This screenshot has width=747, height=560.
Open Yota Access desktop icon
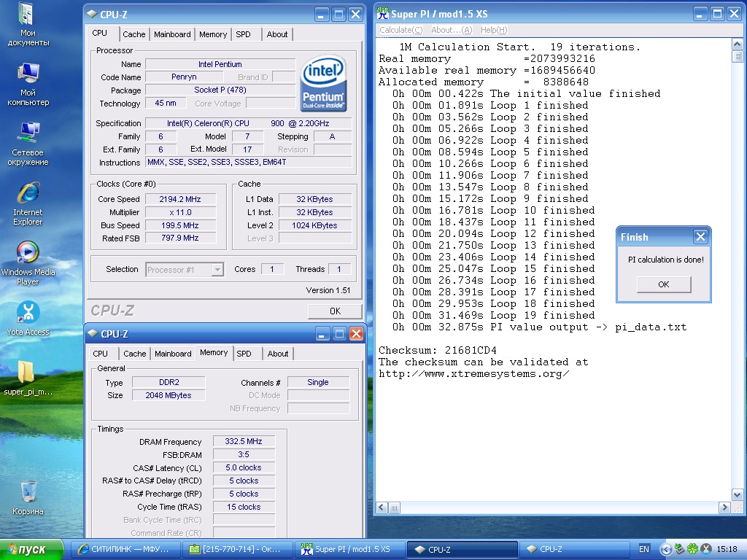click(x=28, y=318)
